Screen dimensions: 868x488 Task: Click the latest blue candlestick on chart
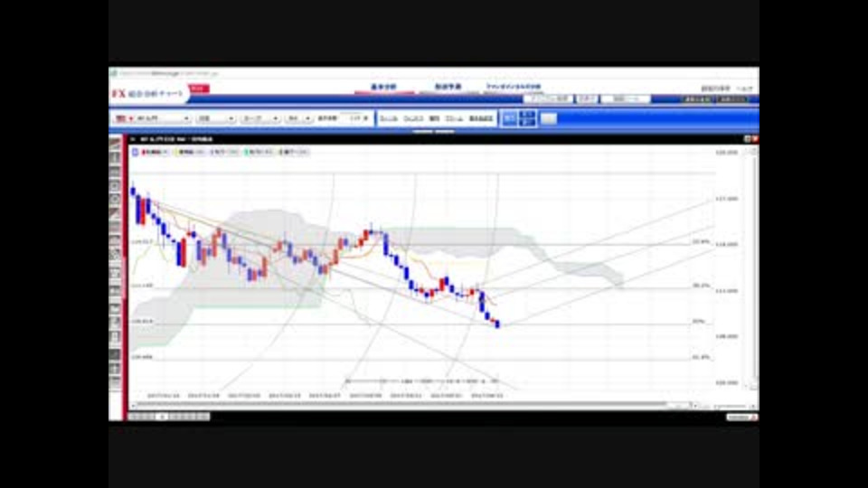pos(497,324)
